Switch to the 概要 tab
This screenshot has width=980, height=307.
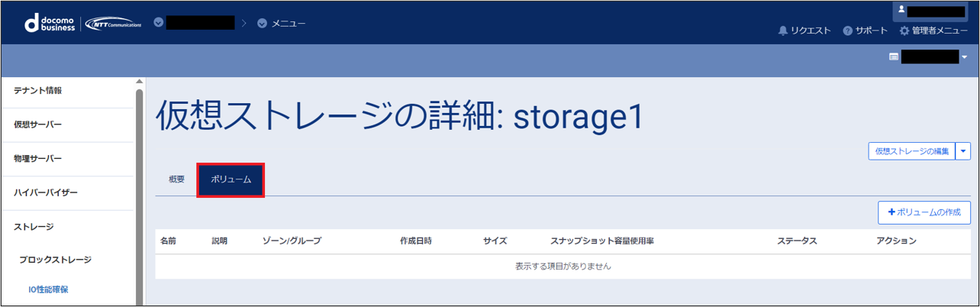(x=176, y=179)
